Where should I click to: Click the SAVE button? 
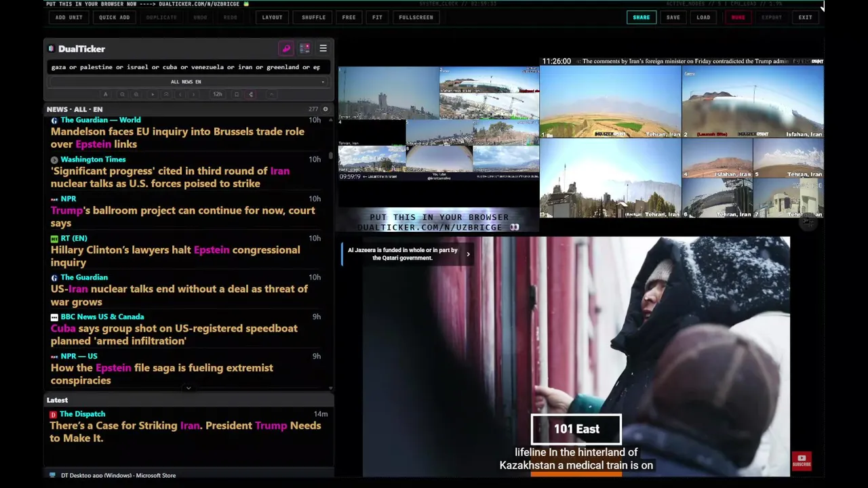tap(673, 18)
